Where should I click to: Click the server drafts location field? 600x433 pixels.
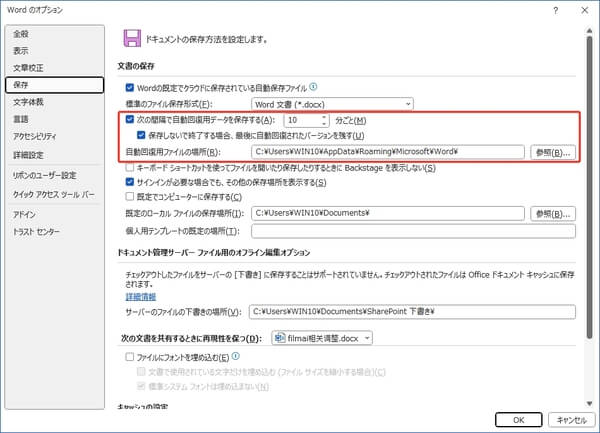(x=412, y=312)
